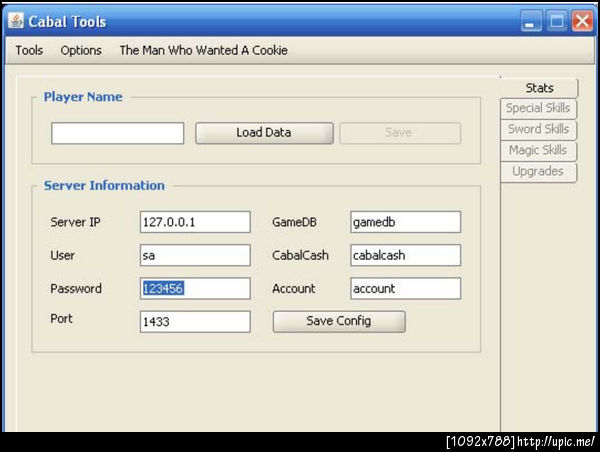Click the CabalCash field containing cabalcash
The image size is (600, 452).
click(x=406, y=255)
